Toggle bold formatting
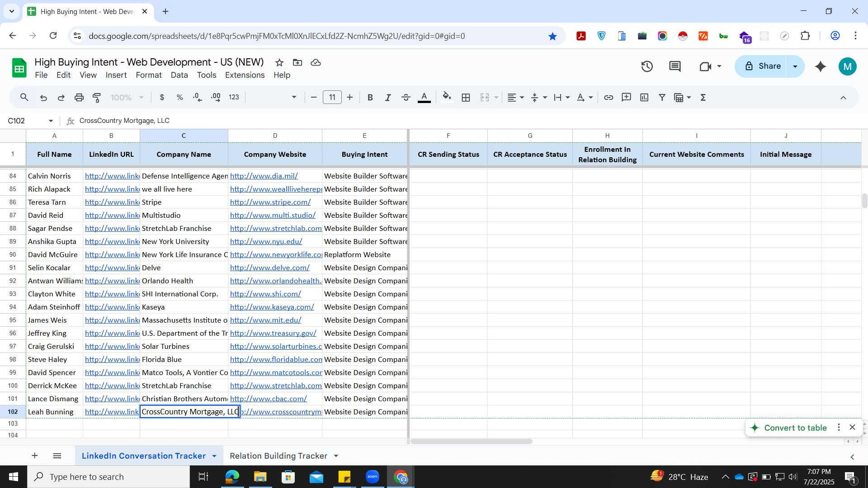868x488 pixels. click(370, 97)
